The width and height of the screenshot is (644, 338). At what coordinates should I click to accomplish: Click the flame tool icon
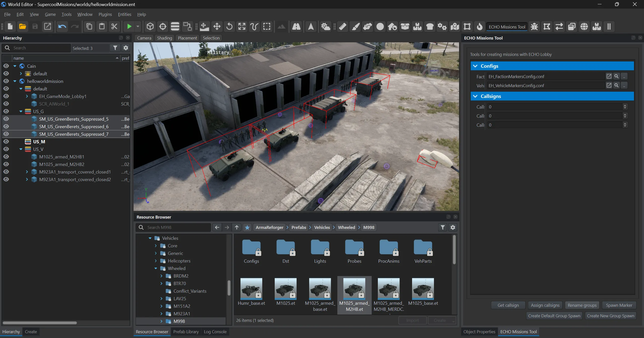pos(480,26)
